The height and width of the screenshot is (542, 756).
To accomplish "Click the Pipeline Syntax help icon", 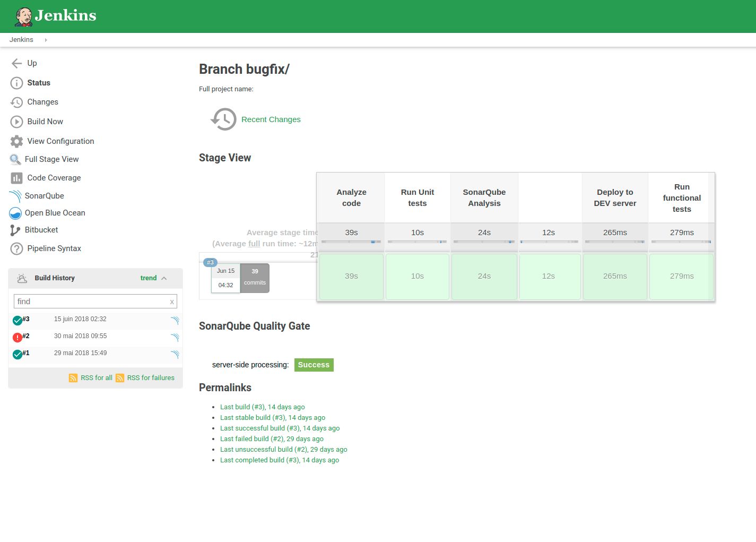I will pyautogui.click(x=16, y=248).
